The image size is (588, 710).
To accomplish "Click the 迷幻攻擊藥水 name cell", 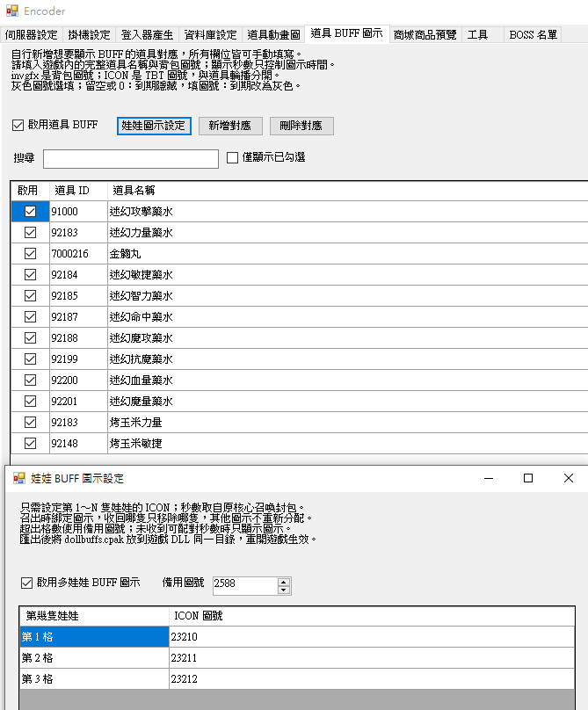I will [347, 212].
